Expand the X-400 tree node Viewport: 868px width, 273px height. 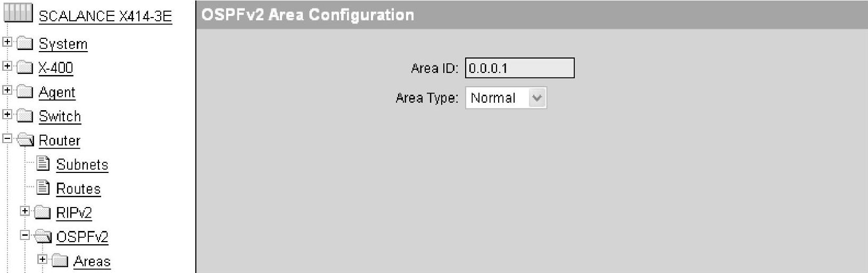(x=7, y=66)
